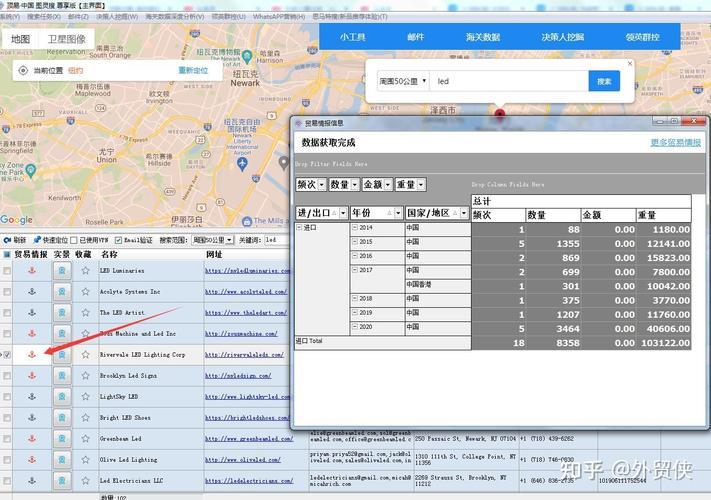711x500 pixels.
Task: Open street view for Acolyte Systems Inc
Action: click(x=62, y=291)
